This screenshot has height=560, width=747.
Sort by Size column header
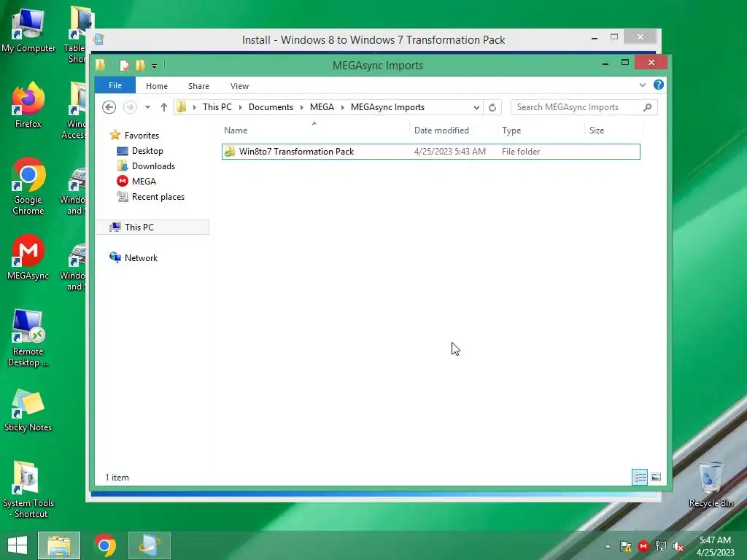(614, 131)
